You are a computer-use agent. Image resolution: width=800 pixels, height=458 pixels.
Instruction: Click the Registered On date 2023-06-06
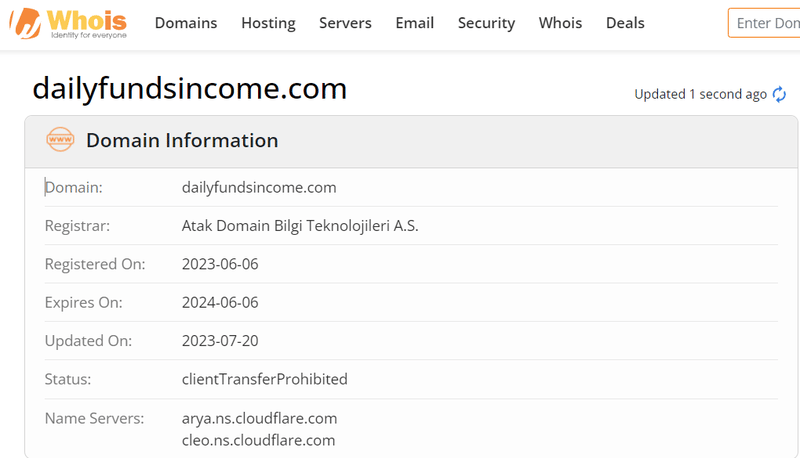[x=220, y=264]
